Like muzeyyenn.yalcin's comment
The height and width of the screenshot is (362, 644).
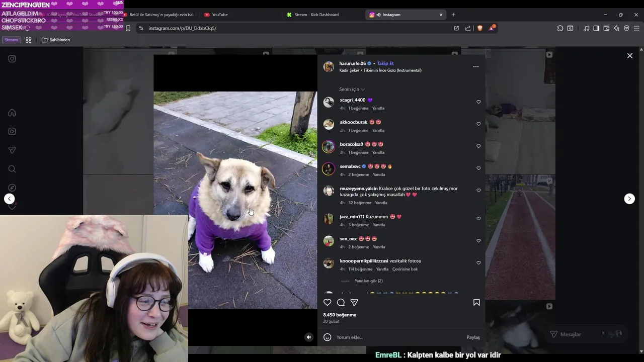(478, 190)
